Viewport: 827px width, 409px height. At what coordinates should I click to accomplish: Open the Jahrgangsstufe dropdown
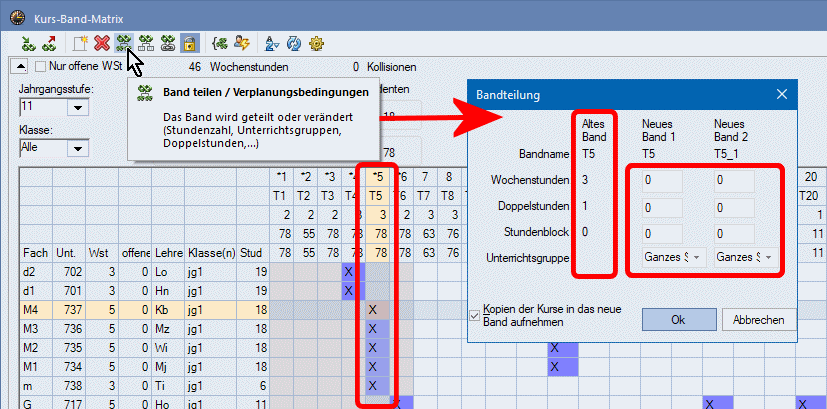coord(76,106)
